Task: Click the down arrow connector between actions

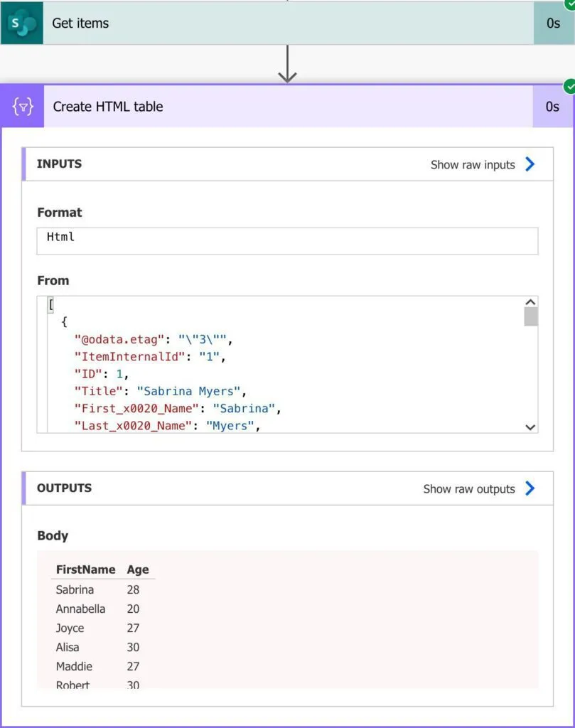Action: (287, 65)
